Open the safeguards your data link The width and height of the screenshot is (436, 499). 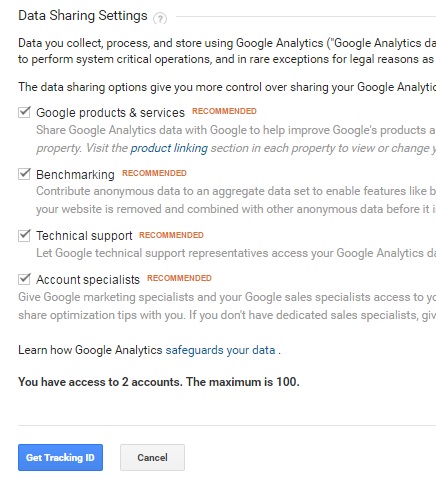click(220, 350)
